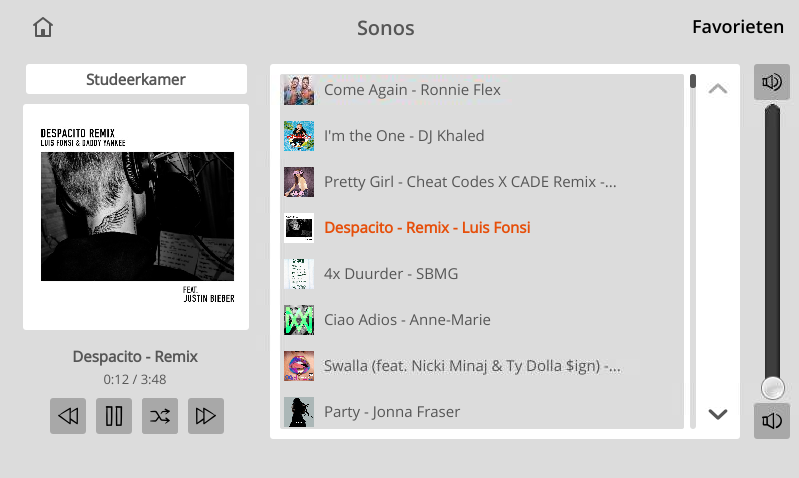Skip back to the previous track
Viewport: 799px width, 478px height.
(x=68, y=416)
